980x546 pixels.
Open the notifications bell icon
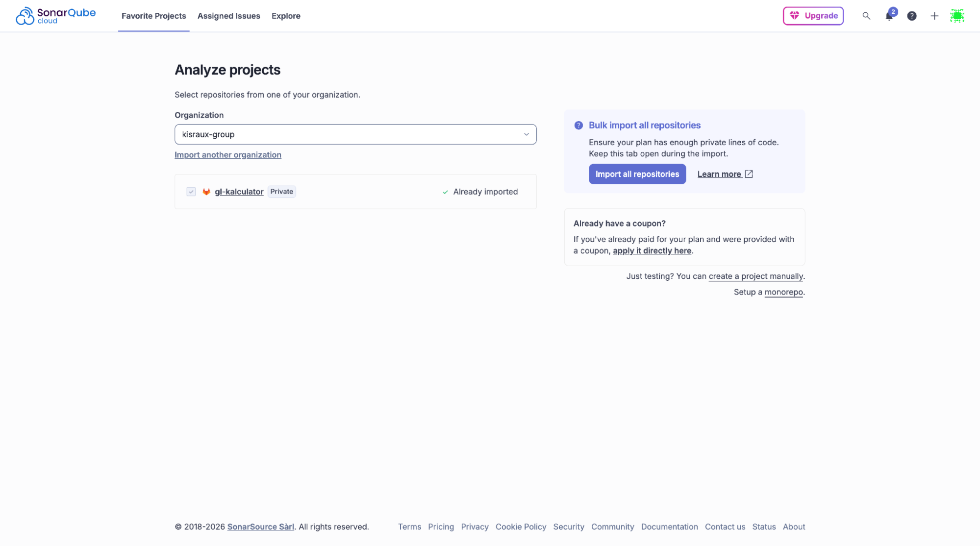pyautogui.click(x=889, y=16)
